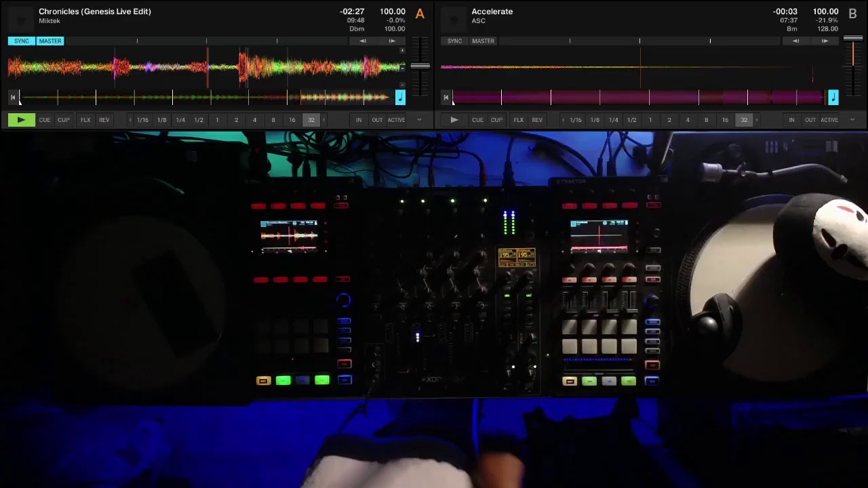This screenshot has width=868, height=488.
Task: Select 1/2 loop size on deck A
Action: [x=199, y=120]
